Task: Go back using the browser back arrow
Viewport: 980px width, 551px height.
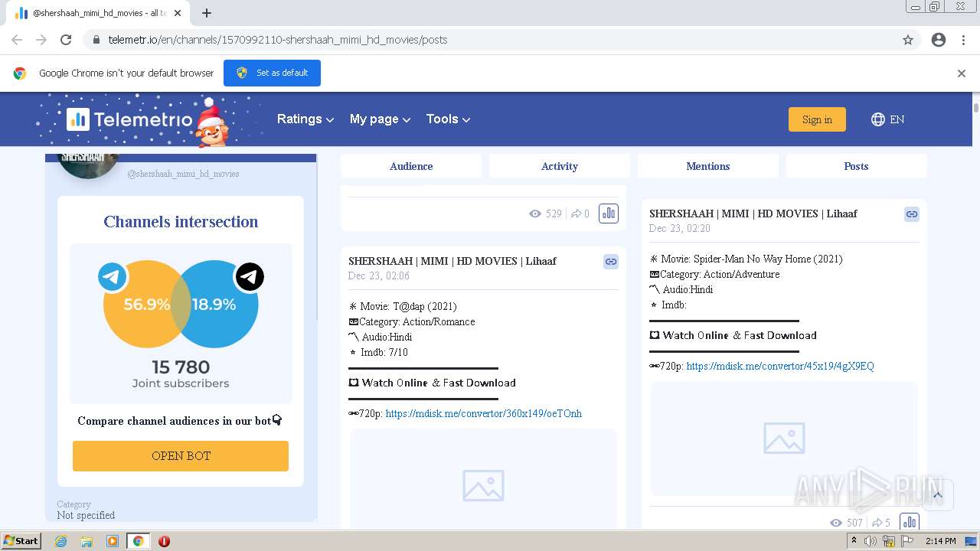Action: click(x=17, y=40)
